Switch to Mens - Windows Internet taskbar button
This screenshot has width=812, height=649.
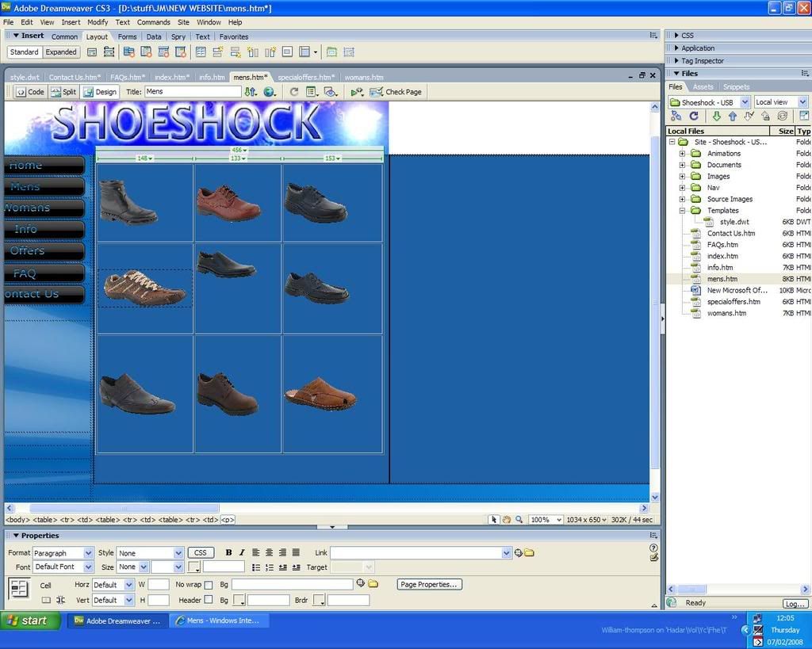(220, 620)
